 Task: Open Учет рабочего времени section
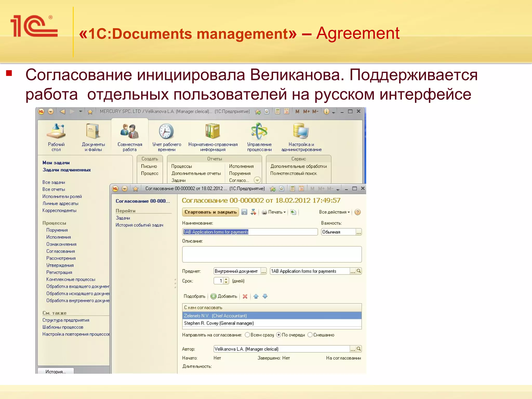167,137
